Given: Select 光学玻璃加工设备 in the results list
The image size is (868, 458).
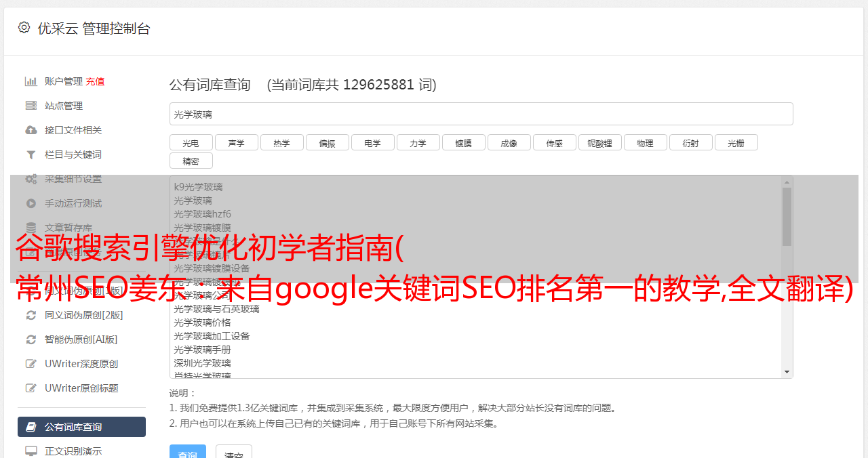Looking at the screenshot, I should [x=212, y=336].
